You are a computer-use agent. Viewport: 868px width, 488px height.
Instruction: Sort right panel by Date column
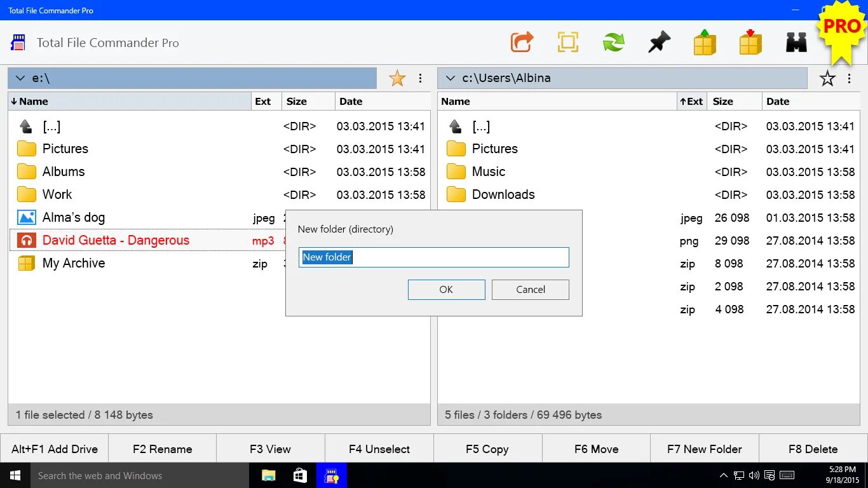[x=811, y=101]
